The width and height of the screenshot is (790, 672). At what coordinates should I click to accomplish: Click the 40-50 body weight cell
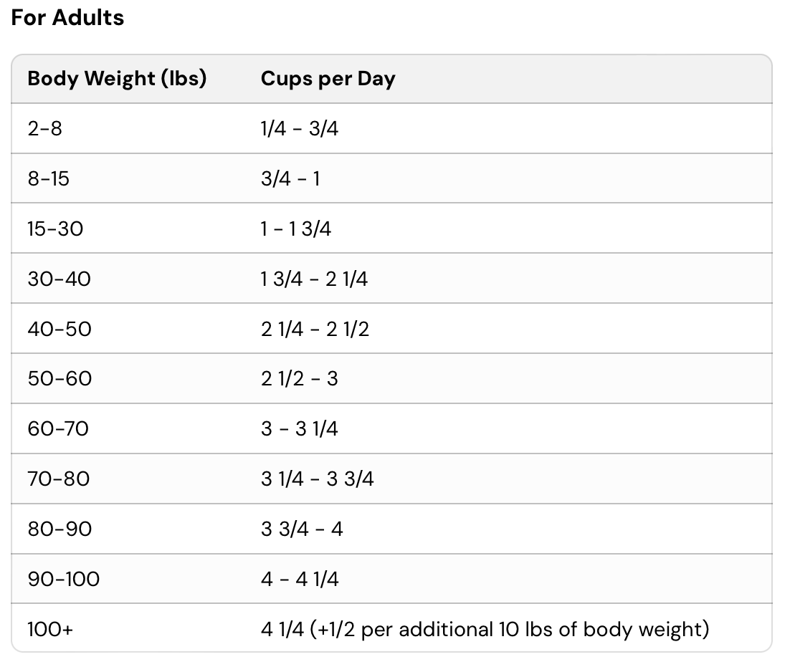point(60,329)
